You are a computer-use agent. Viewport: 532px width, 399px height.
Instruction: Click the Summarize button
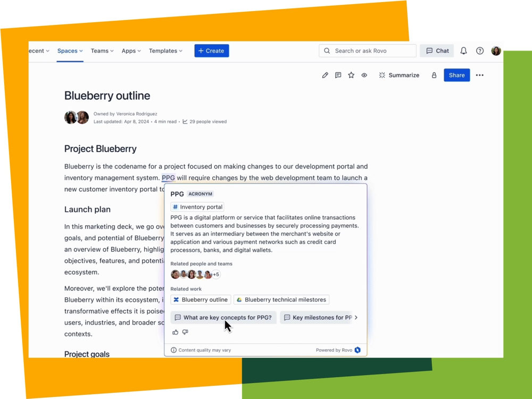click(399, 76)
